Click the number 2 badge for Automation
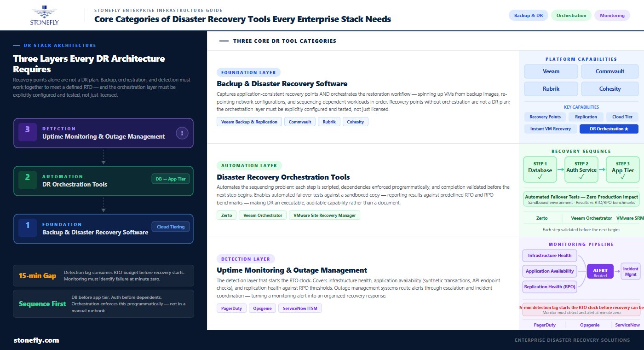 pyautogui.click(x=27, y=180)
